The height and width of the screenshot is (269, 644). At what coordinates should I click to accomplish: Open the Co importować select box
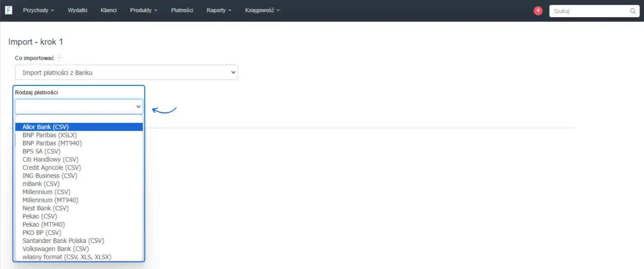pyautogui.click(x=126, y=72)
